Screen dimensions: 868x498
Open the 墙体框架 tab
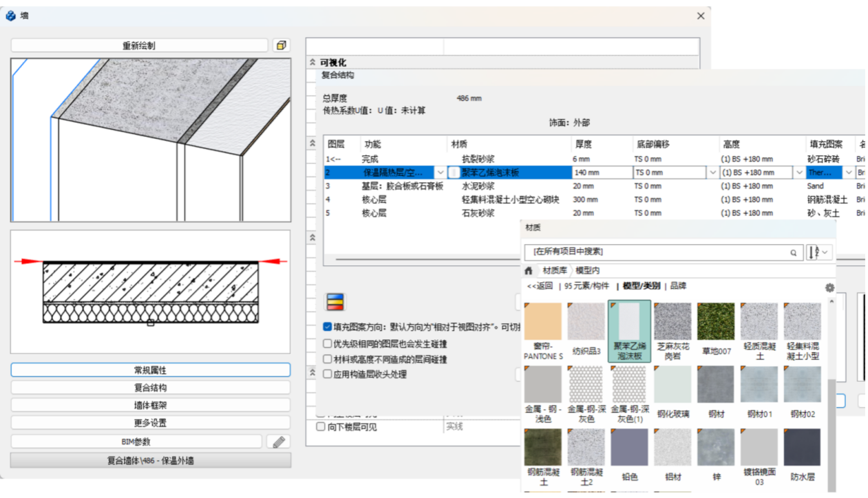point(150,405)
